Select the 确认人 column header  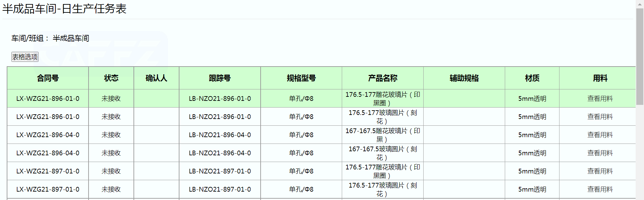pyautogui.click(x=156, y=78)
